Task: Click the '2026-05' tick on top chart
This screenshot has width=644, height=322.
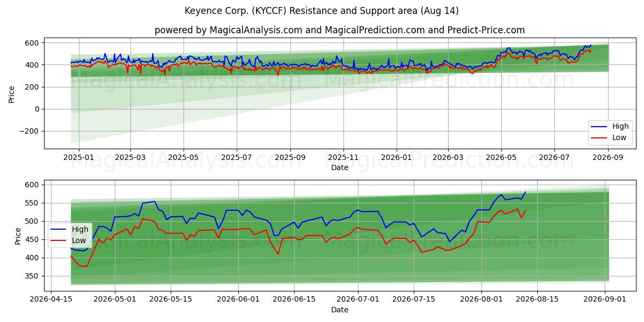Action: (501, 158)
